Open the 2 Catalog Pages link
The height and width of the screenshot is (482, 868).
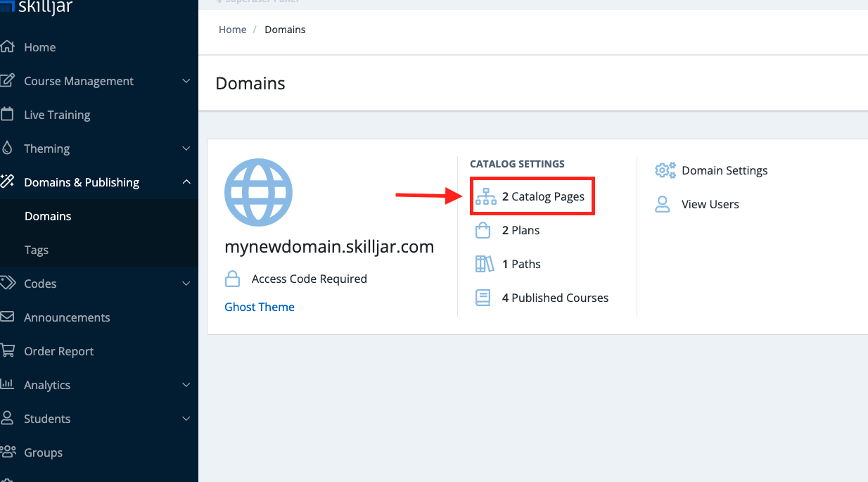[543, 196]
